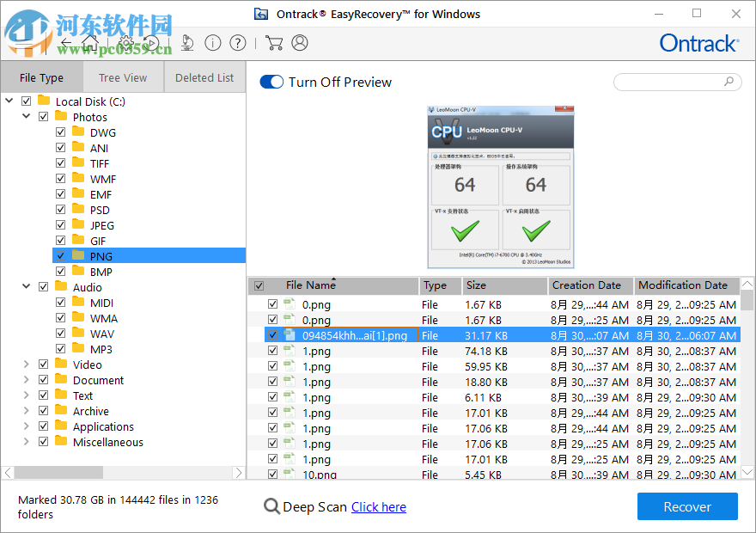Screen dimensions: 756x533
Task: Switch to the Tree View tab
Action: 123,77
